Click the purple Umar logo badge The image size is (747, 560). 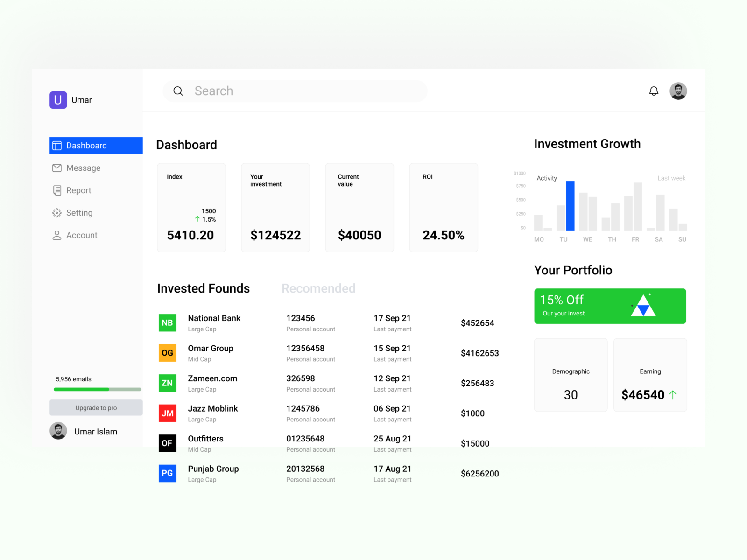coord(57,100)
